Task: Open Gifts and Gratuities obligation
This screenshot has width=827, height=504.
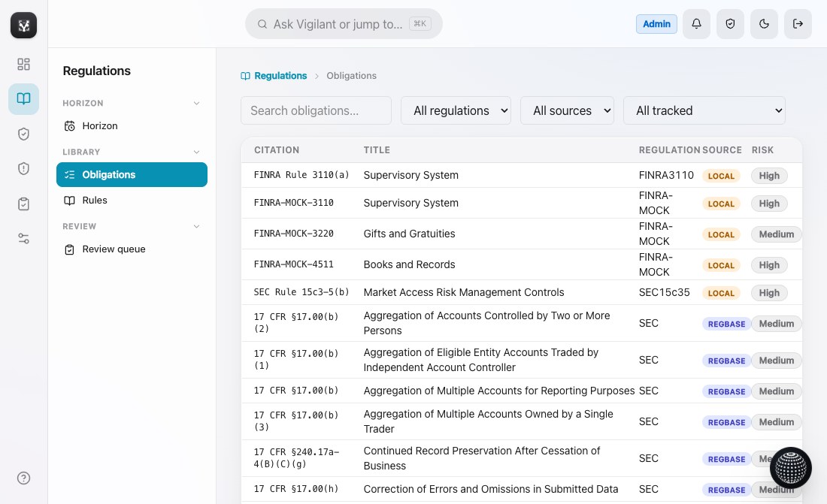Action: [x=409, y=234]
